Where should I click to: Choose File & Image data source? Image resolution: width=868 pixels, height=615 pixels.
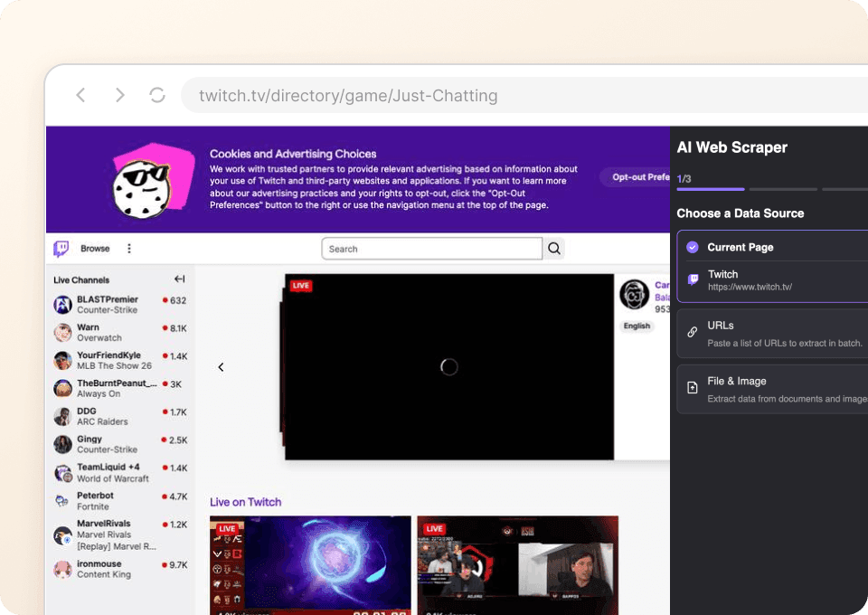coord(772,389)
